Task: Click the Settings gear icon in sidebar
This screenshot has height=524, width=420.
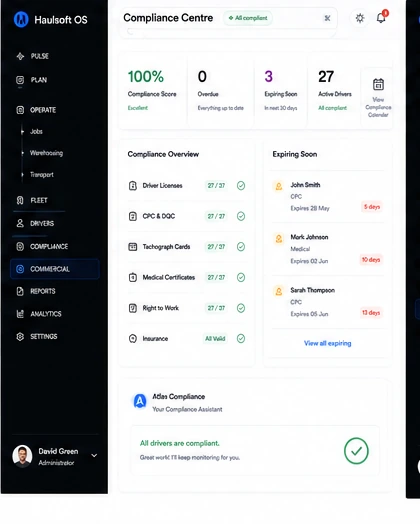Action: pos(20,337)
